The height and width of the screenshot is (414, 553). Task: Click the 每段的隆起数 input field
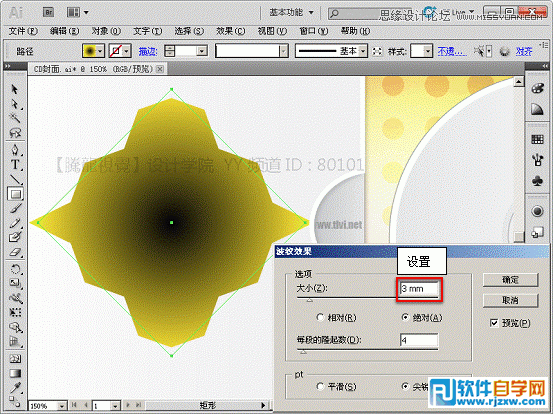419,340
